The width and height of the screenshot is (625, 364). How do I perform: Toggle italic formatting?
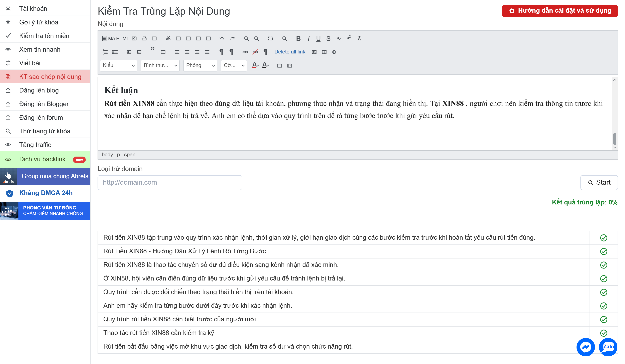pos(308,38)
